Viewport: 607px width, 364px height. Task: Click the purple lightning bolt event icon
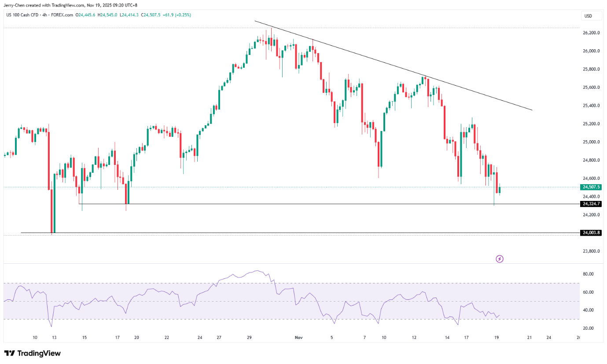[500, 258]
